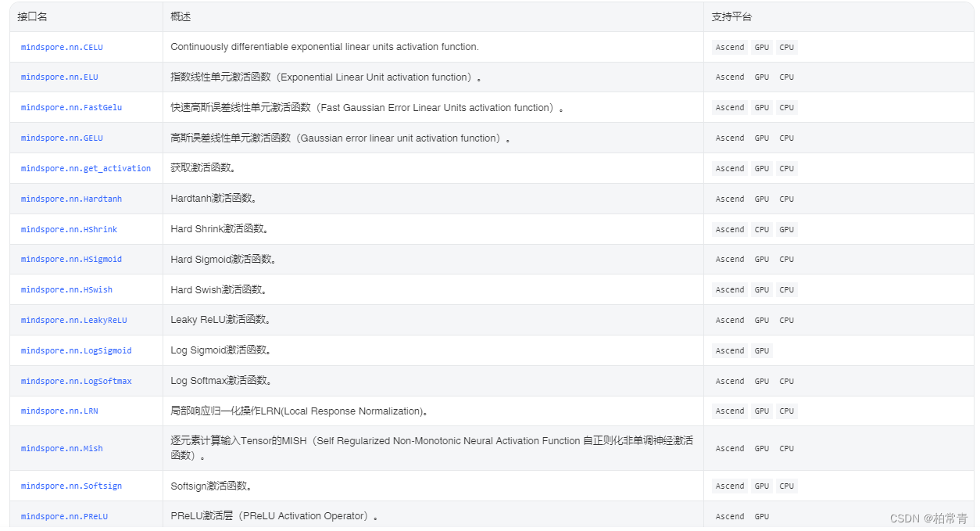Open the mindspore.nn.LRN link

(x=59, y=411)
